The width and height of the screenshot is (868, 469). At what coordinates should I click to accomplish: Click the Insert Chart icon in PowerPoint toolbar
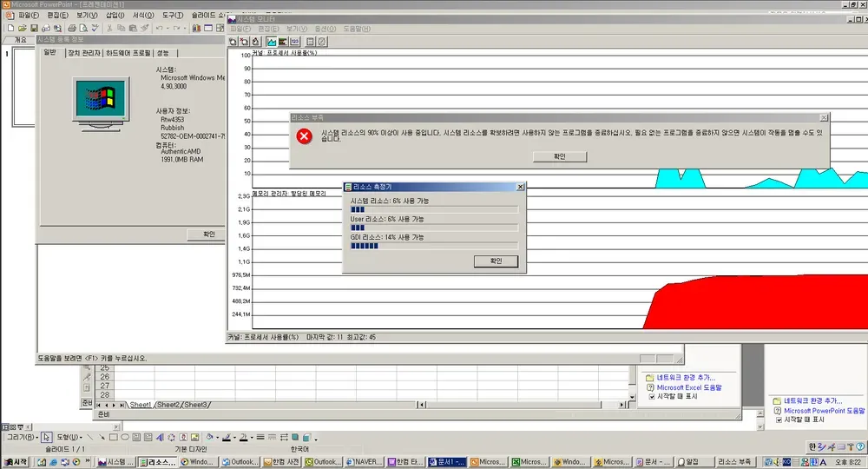coord(196,28)
